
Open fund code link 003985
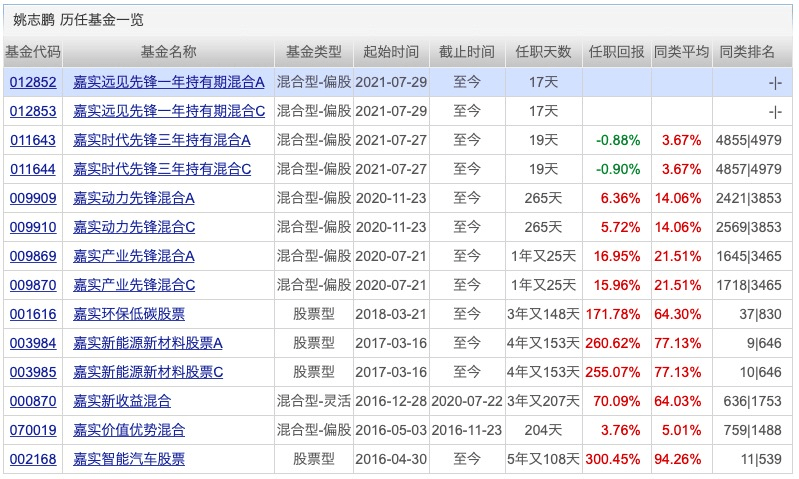click(x=33, y=372)
